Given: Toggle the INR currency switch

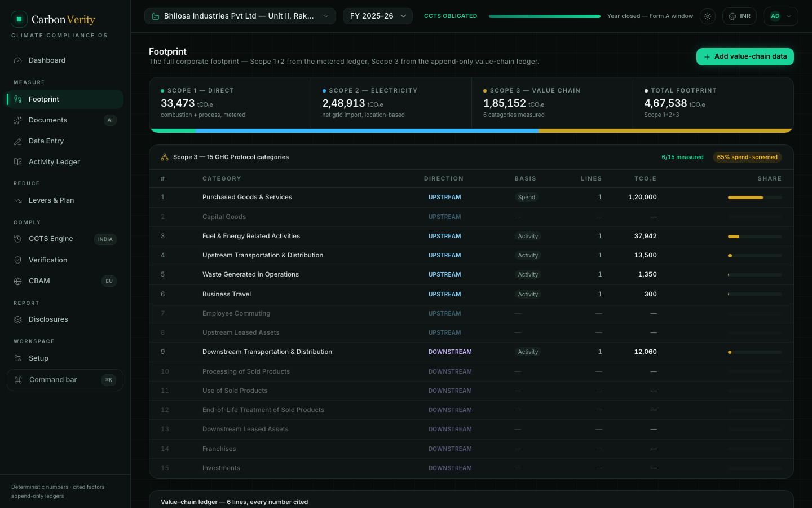Looking at the screenshot, I should coord(739,16).
